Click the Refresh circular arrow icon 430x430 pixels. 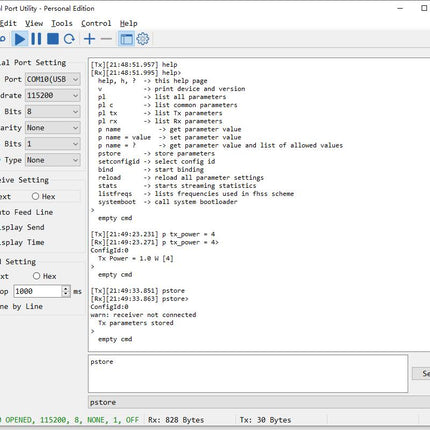pos(69,39)
